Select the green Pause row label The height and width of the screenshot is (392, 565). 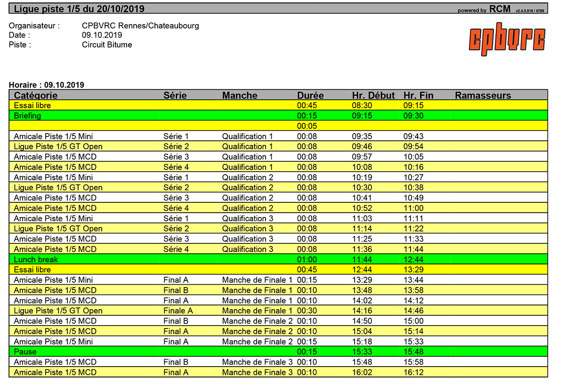point(25,352)
